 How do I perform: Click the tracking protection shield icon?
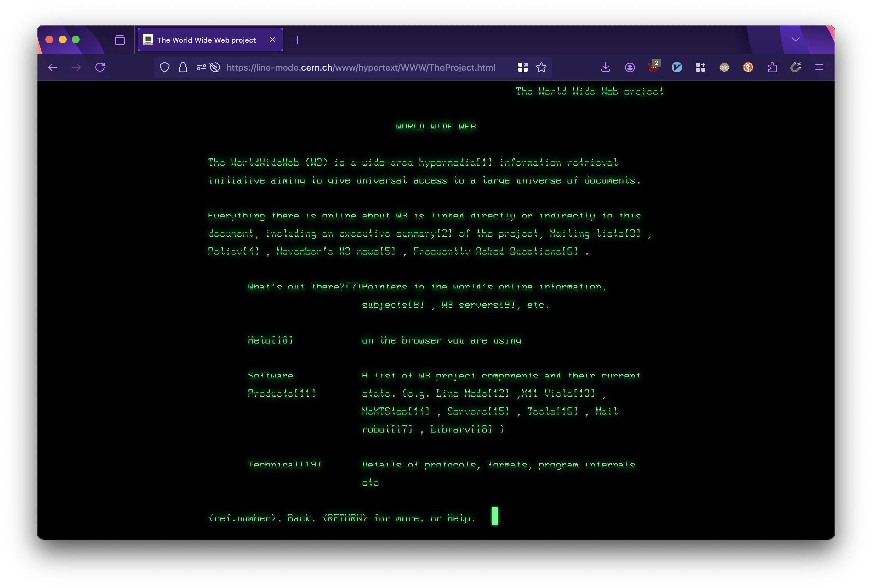point(165,67)
